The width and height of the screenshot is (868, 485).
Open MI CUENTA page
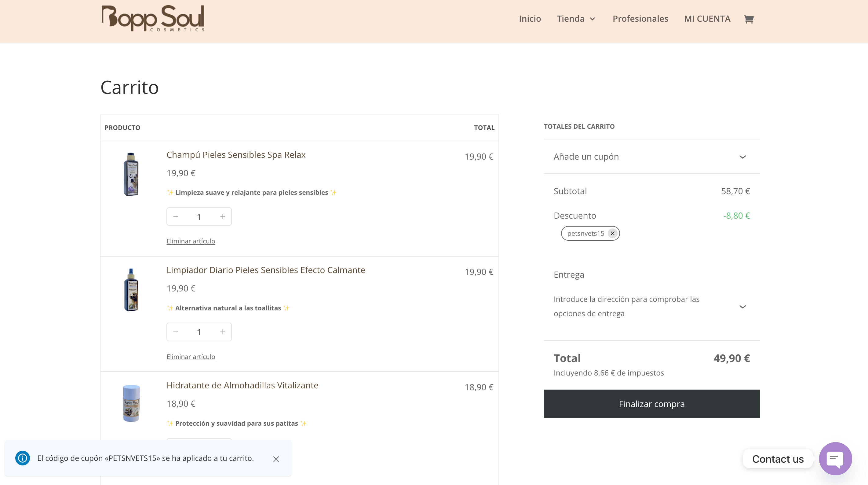pos(707,19)
